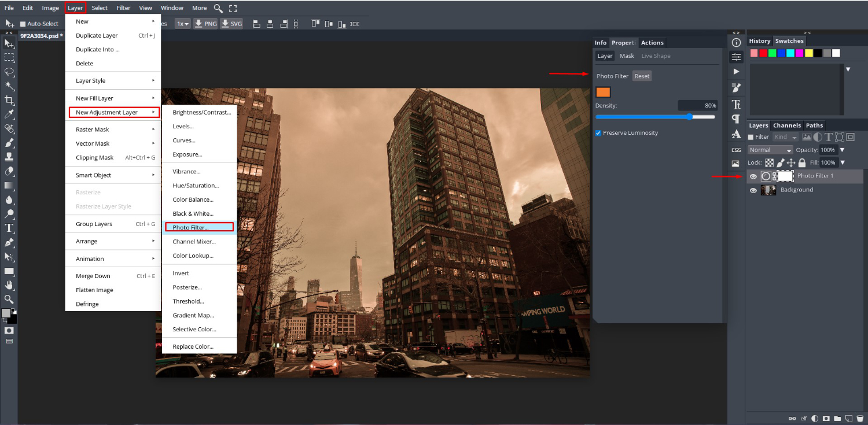Open the 1x export scale dropdown
The width and height of the screenshot is (868, 425).
[183, 24]
